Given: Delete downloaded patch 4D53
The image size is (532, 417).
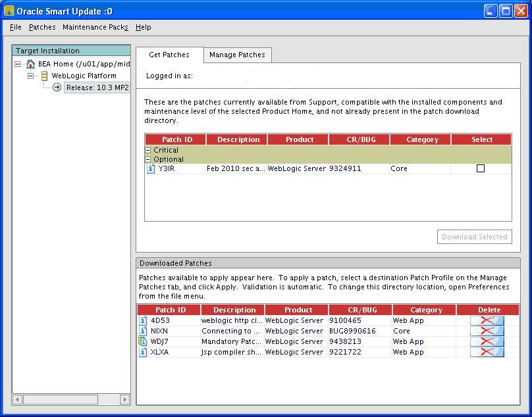Looking at the screenshot, I should (487, 321).
